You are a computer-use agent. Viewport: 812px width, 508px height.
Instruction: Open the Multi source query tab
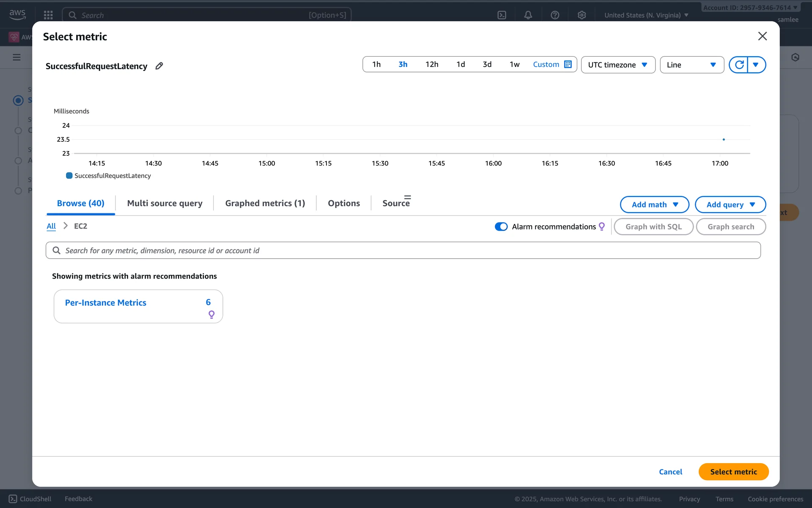(x=165, y=203)
